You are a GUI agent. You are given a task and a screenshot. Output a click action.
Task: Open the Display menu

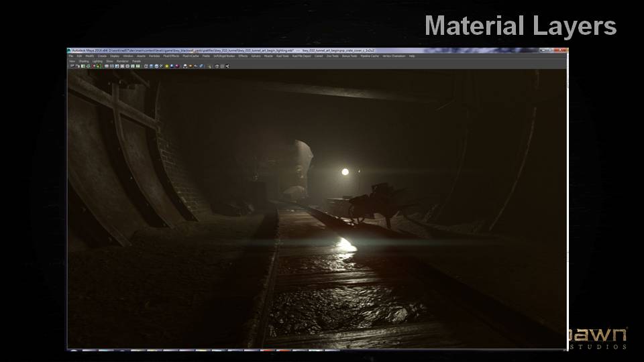click(115, 56)
